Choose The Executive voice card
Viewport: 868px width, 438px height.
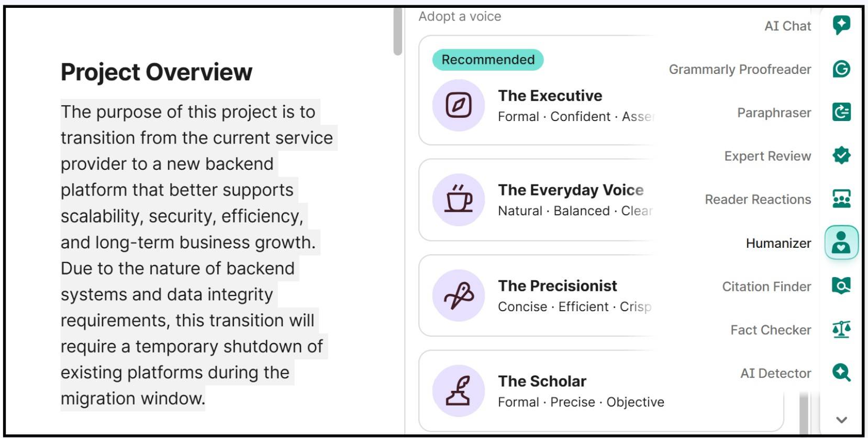[x=536, y=105]
